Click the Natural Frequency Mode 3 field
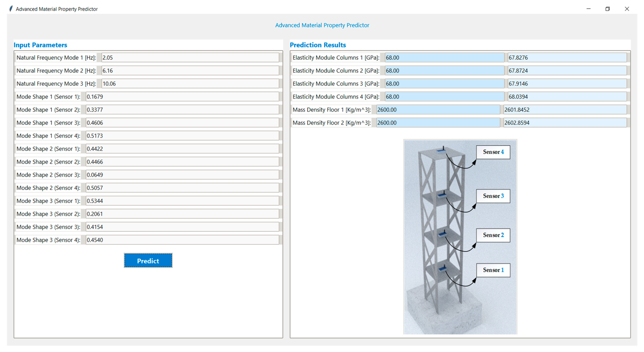This screenshot has height=352, width=644. point(190,84)
